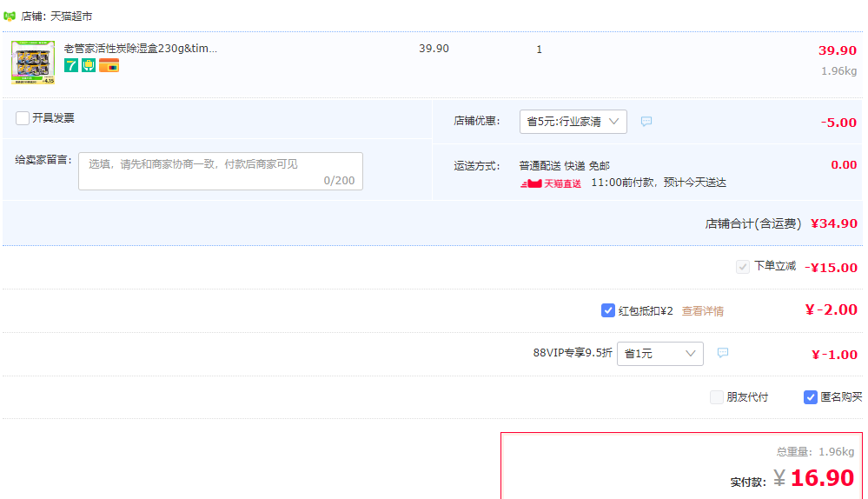This screenshot has width=868, height=499.
Task: Click the -¥15.00 order reduction amount
Action: click(x=831, y=268)
